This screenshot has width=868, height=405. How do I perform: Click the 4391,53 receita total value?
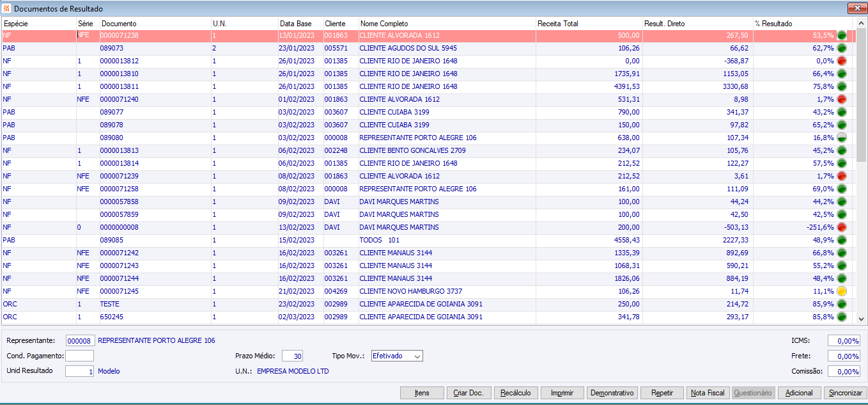(x=627, y=86)
